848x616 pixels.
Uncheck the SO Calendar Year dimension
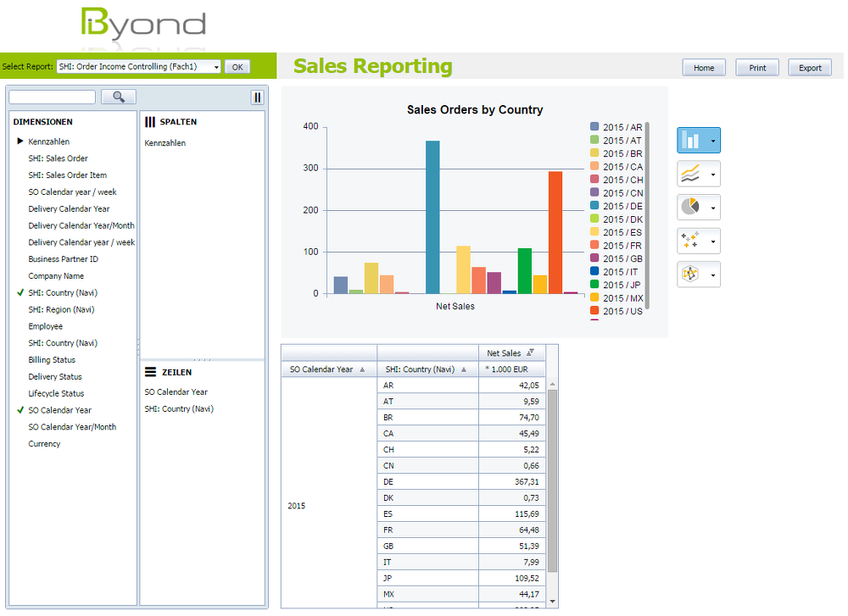point(20,410)
